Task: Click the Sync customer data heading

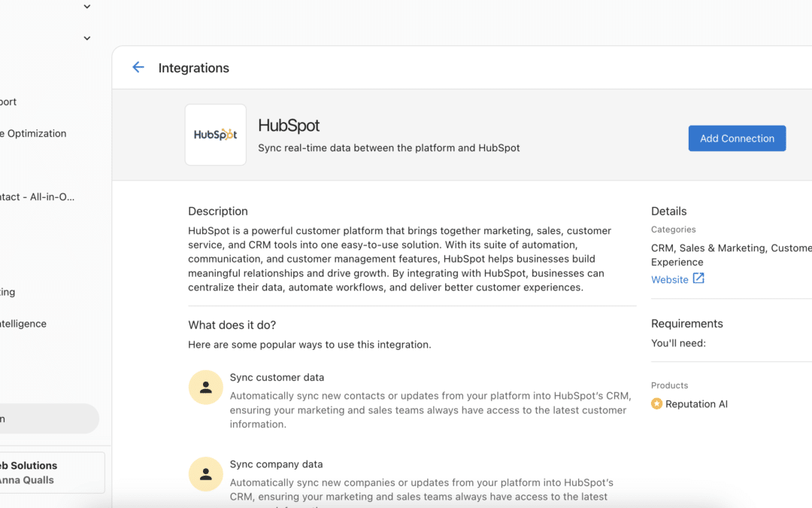Action: pos(277,377)
